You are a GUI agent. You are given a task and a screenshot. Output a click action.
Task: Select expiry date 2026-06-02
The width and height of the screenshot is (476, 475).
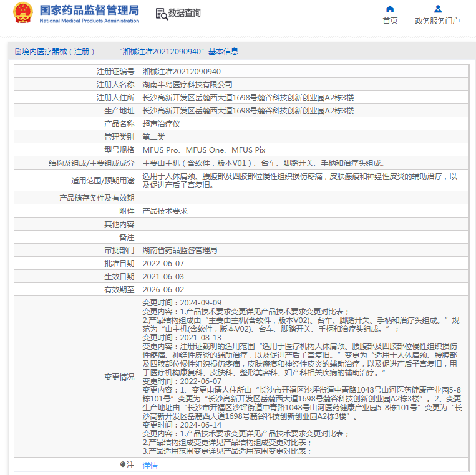coord(163,290)
